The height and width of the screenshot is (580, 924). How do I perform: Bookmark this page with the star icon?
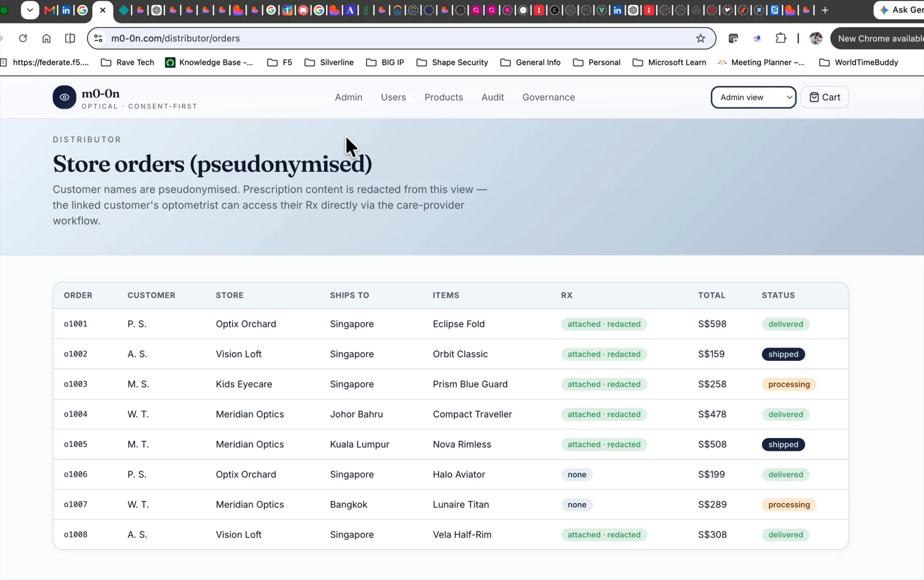pos(700,38)
